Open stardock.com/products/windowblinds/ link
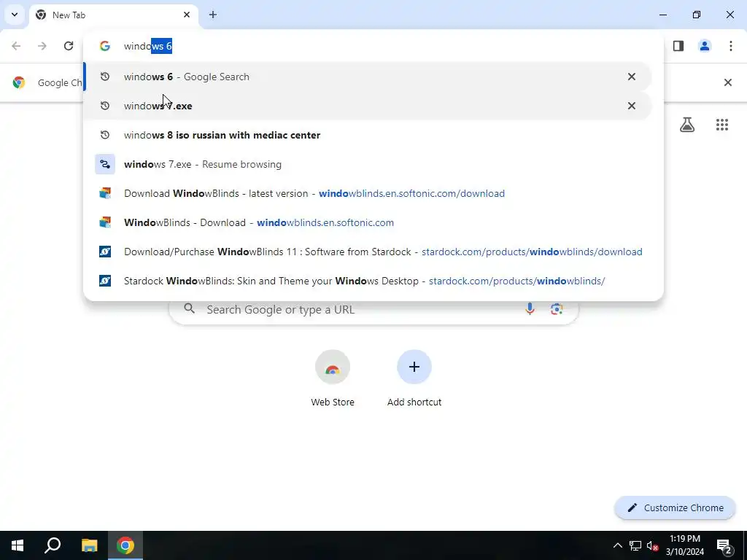The width and height of the screenshot is (747, 560). click(517, 281)
